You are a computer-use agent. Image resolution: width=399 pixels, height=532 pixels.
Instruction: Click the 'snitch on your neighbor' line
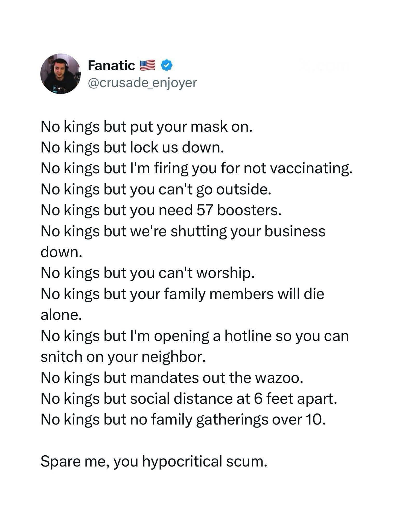123,357
